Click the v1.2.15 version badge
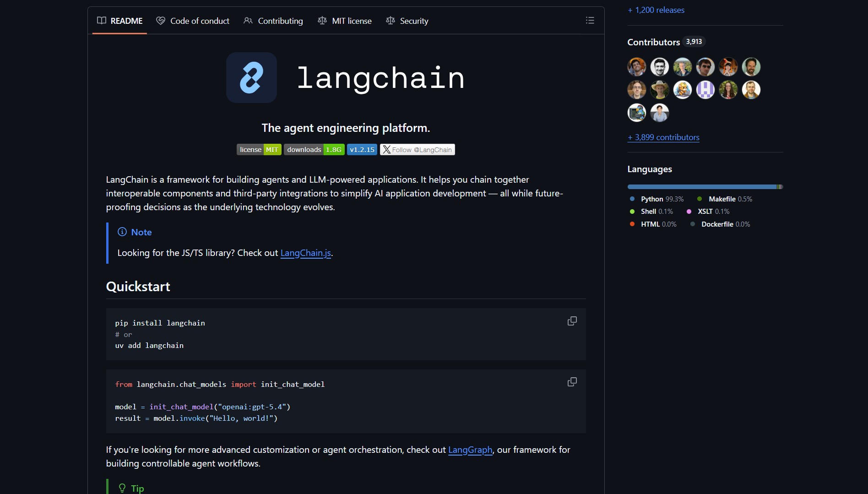 (x=362, y=150)
